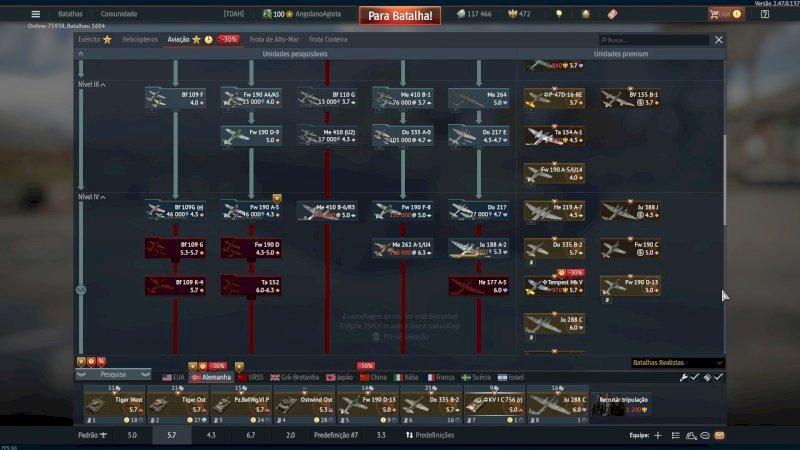Open the hamburger main menu
Screen dimensions: 800x450
[x=36, y=14]
